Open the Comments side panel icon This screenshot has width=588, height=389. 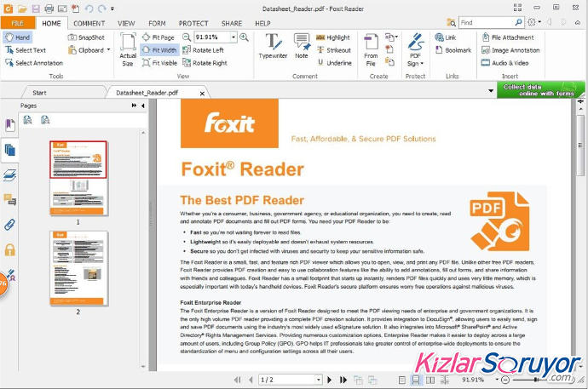[9, 199]
